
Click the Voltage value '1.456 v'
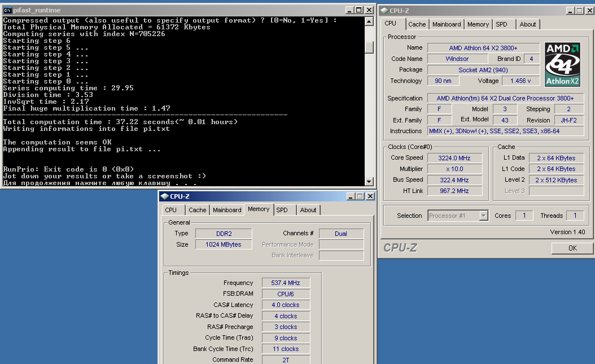click(520, 81)
